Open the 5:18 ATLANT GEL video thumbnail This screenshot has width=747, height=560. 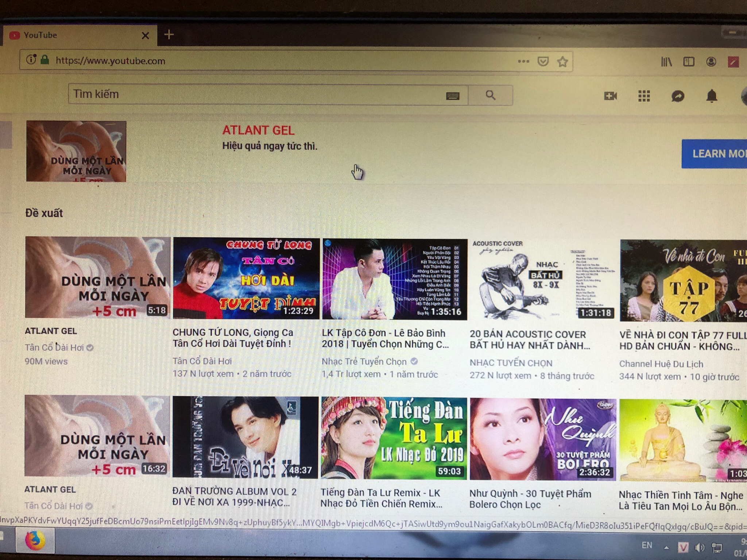click(97, 277)
